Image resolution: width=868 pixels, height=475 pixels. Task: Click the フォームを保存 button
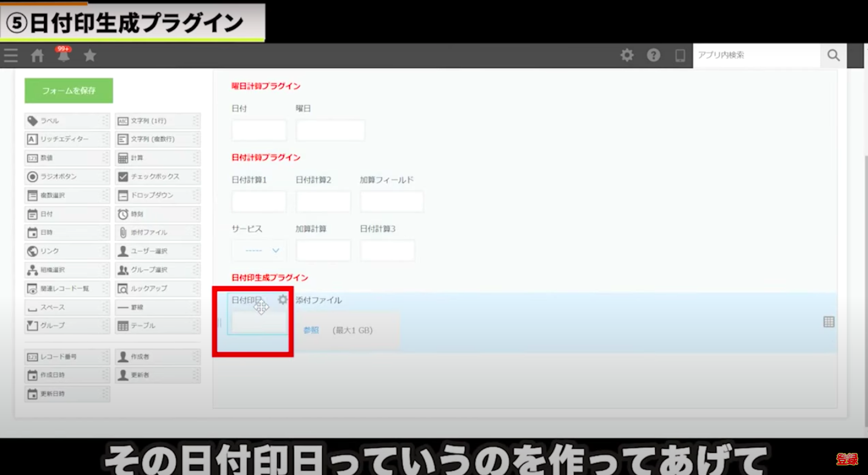69,90
